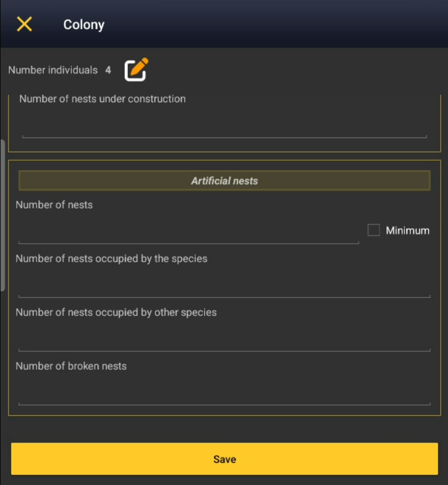Tap the Colony title in the header
This screenshot has width=448, height=485.
tap(84, 24)
